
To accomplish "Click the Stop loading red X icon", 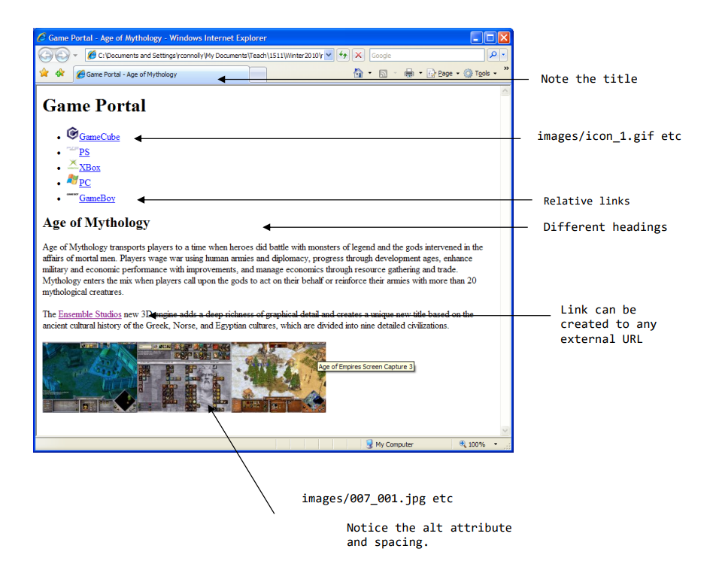I will click(x=358, y=54).
